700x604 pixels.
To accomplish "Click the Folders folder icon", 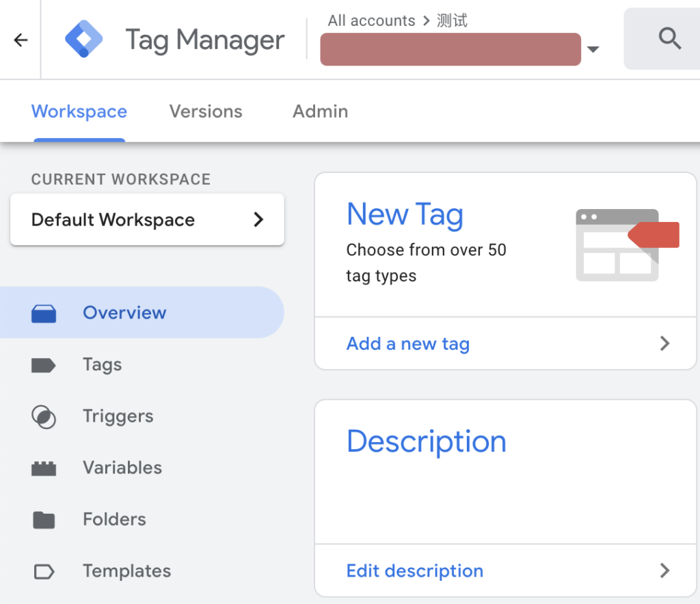I will click(44, 520).
